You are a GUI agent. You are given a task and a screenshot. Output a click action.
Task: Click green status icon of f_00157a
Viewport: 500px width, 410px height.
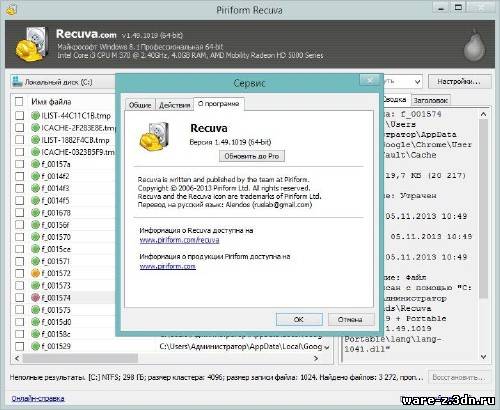35,164
